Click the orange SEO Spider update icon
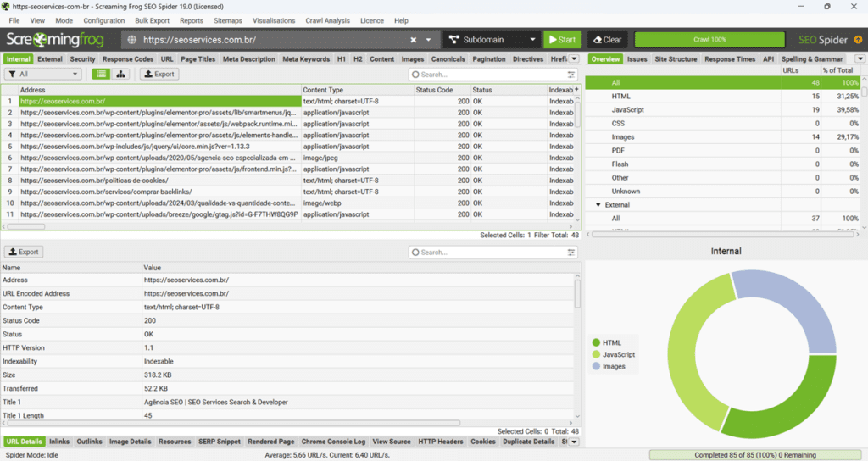 (858, 40)
